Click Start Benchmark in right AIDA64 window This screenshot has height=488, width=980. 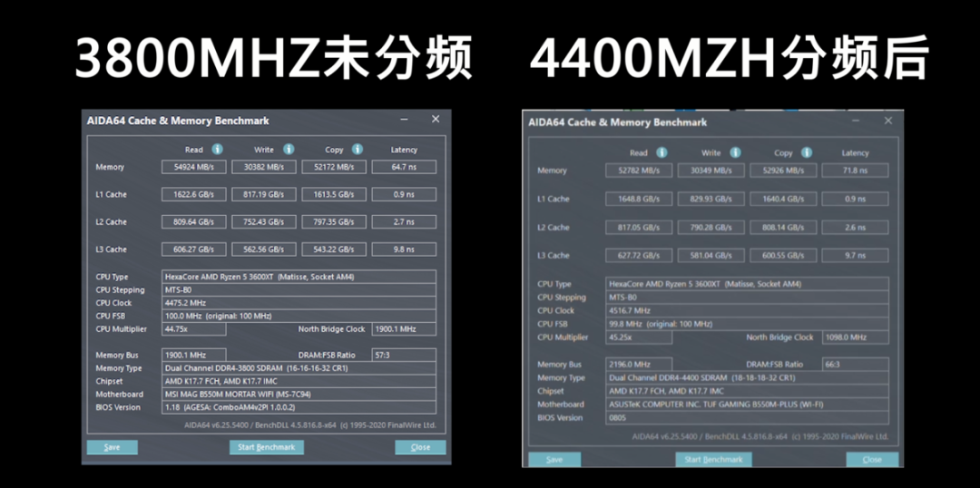pyautogui.click(x=713, y=459)
